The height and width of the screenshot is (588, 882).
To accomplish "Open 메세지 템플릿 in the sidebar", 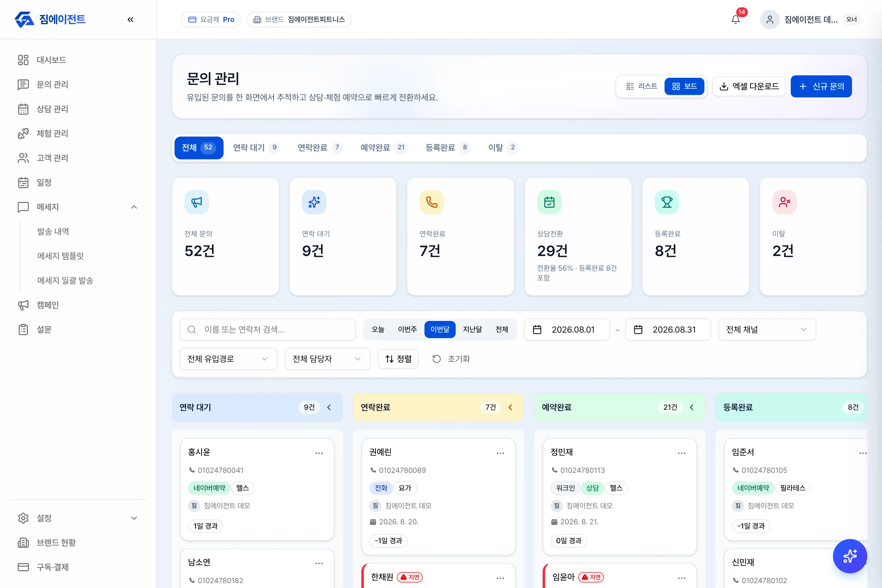I will coord(60,256).
